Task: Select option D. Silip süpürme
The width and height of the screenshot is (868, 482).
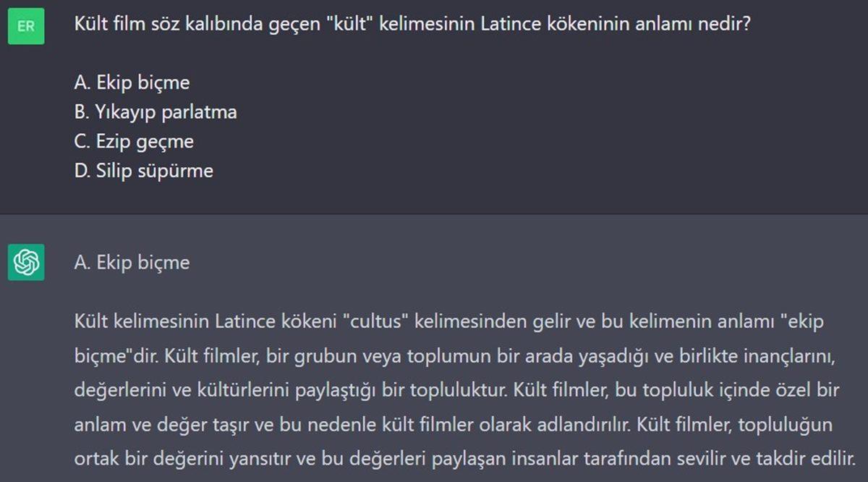Action: click(x=143, y=171)
